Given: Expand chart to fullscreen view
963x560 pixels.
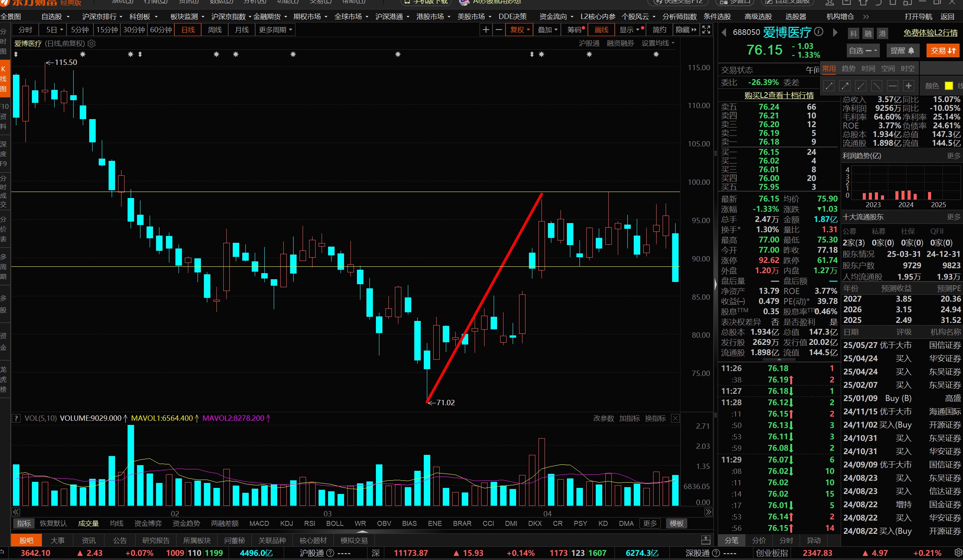Looking at the screenshot, I should [x=706, y=30].
